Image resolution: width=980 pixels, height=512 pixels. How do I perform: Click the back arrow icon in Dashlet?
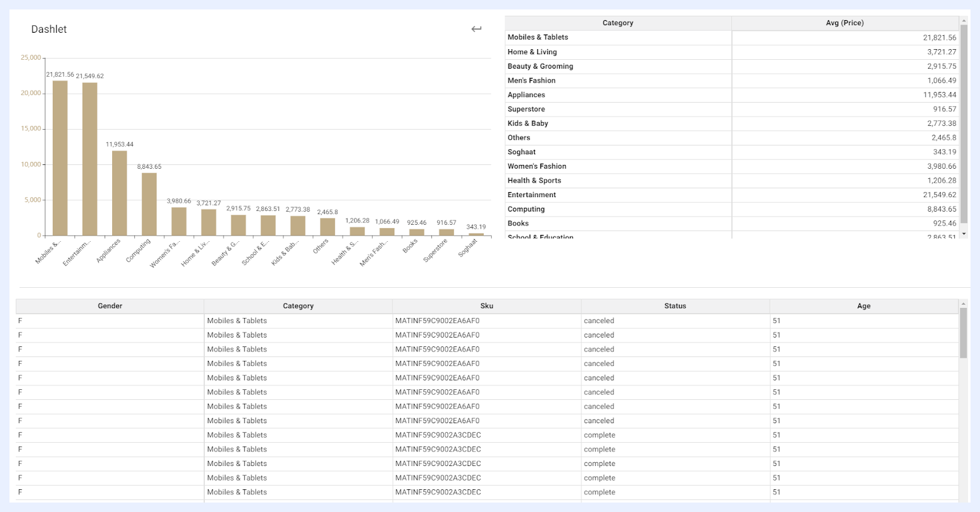coord(476,29)
